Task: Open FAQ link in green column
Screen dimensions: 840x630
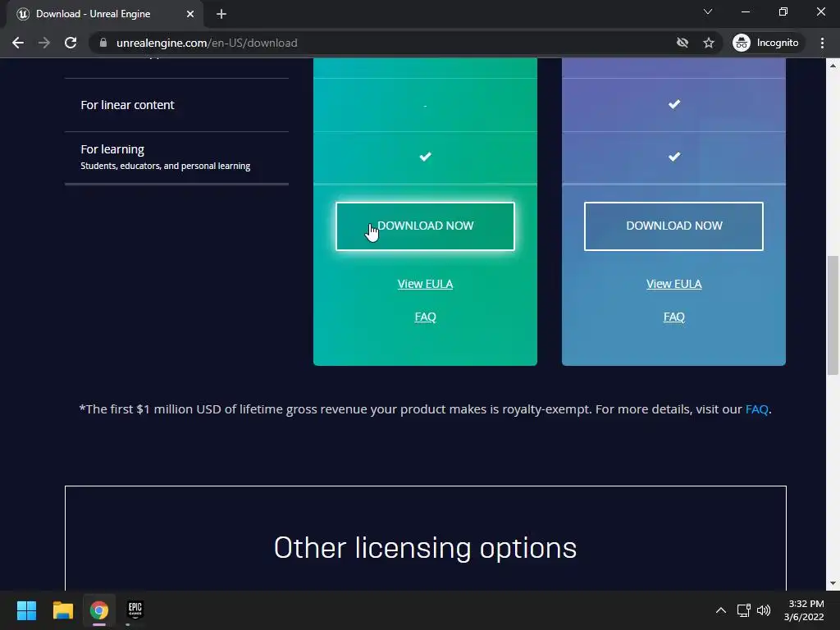Action: [426, 317]
